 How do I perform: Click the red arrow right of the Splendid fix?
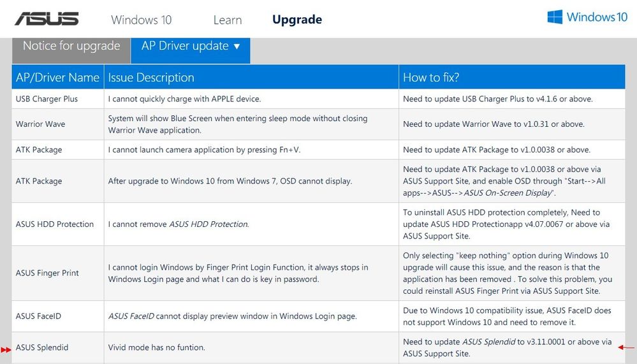pyautogui.click(x=627, y=348)
